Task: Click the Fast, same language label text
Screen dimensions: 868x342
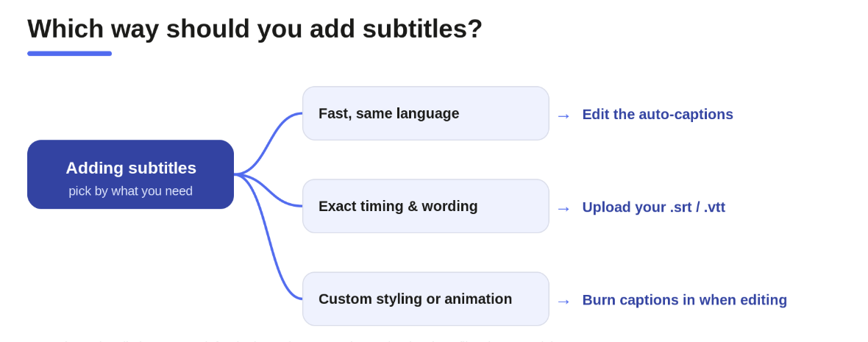Action: (388, 113)
